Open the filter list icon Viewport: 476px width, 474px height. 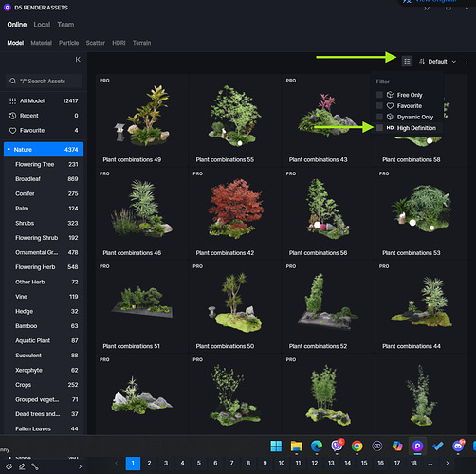coord(407,62)
